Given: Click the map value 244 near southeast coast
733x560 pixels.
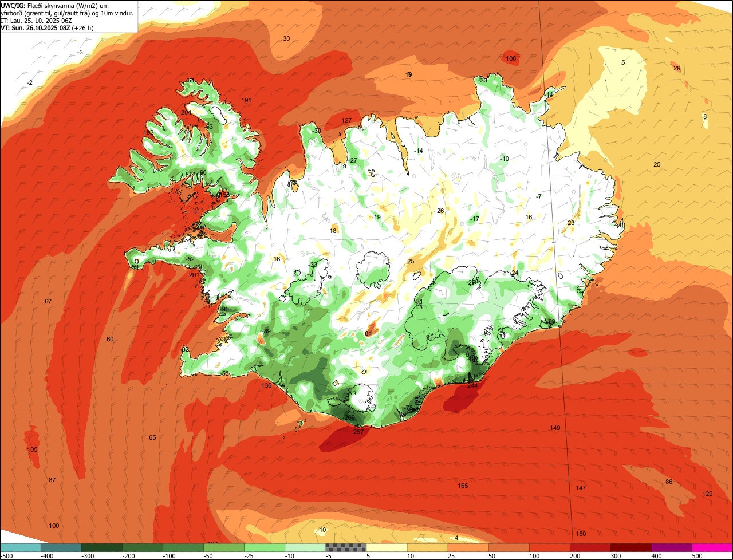Looking at the screenshot, I should [472, 385].
